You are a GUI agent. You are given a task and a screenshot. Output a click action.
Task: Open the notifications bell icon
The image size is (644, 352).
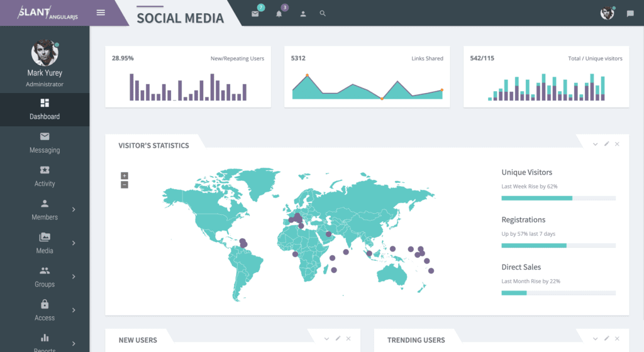[279, 13]
